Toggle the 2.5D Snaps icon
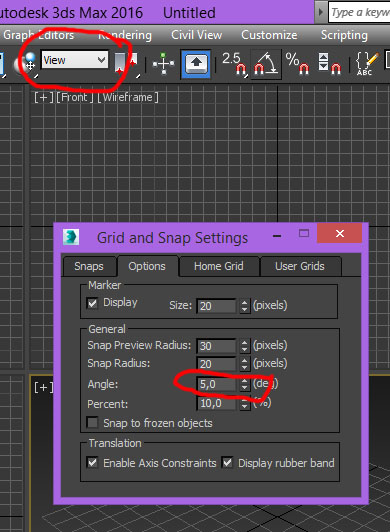Screen dimensions: 390x532 click(x=234, y=64)
